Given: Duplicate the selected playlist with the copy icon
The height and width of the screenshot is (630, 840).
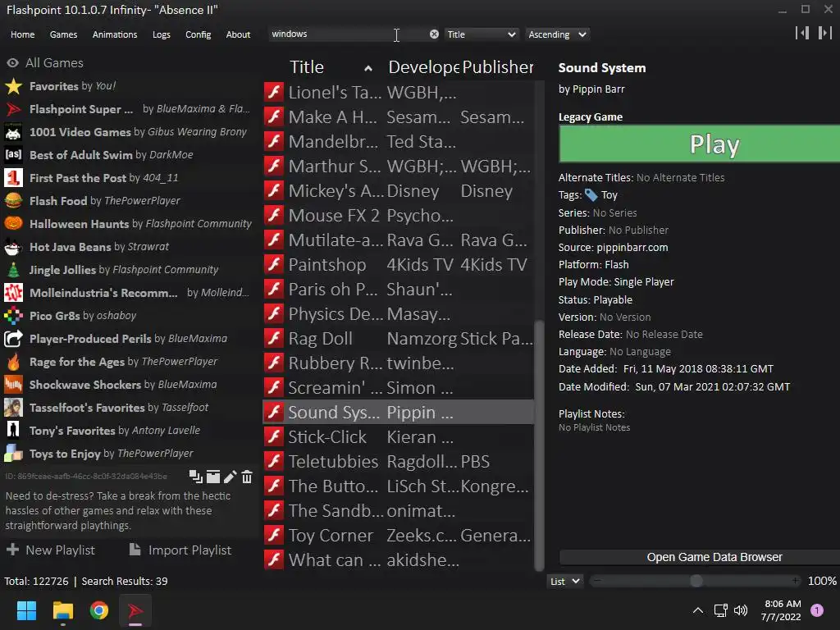Looking at the screenshot, I should (x=195, y=477).
